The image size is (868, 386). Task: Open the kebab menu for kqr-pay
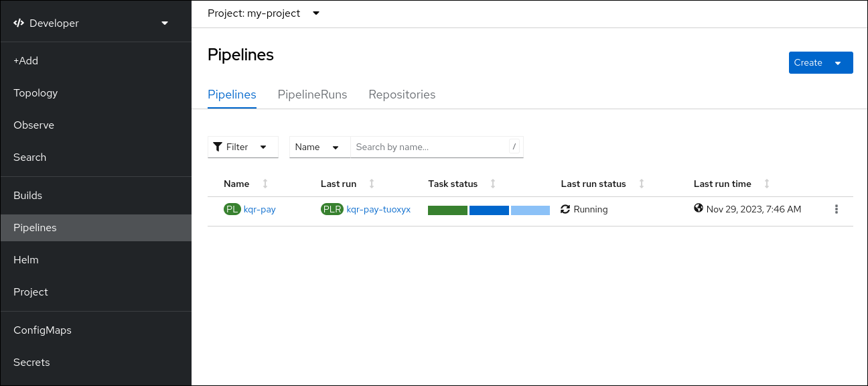point(836,209)
